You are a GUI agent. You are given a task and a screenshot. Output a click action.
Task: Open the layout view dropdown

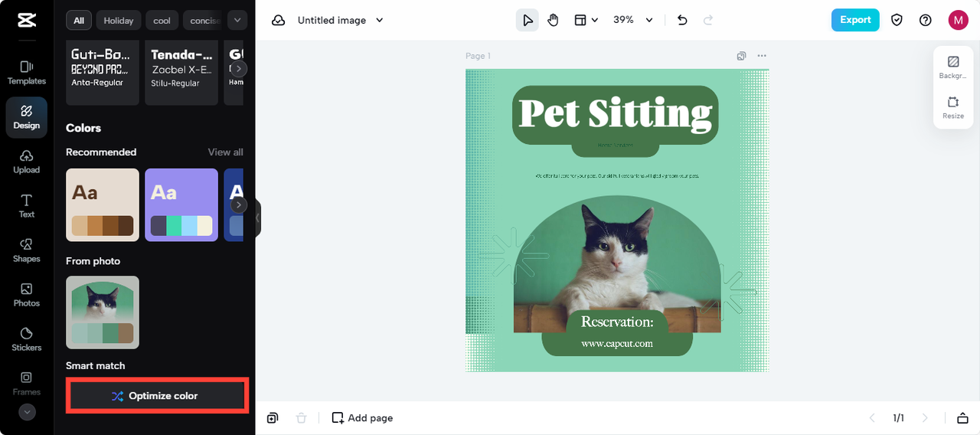pos(586,20)
